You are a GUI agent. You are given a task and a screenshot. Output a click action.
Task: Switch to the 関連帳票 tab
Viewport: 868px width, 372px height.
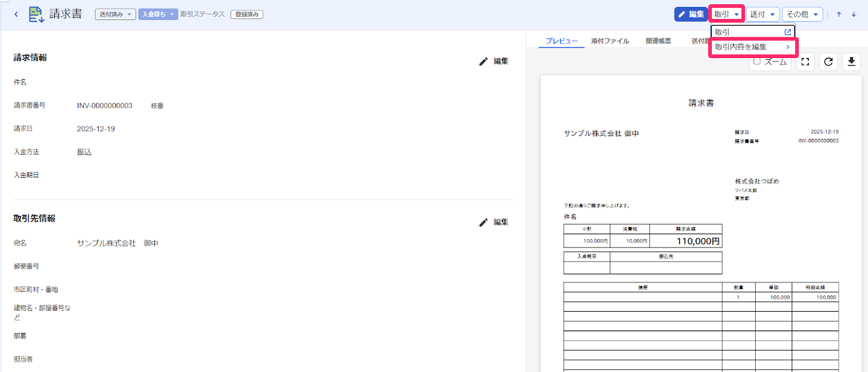(658, 41)
